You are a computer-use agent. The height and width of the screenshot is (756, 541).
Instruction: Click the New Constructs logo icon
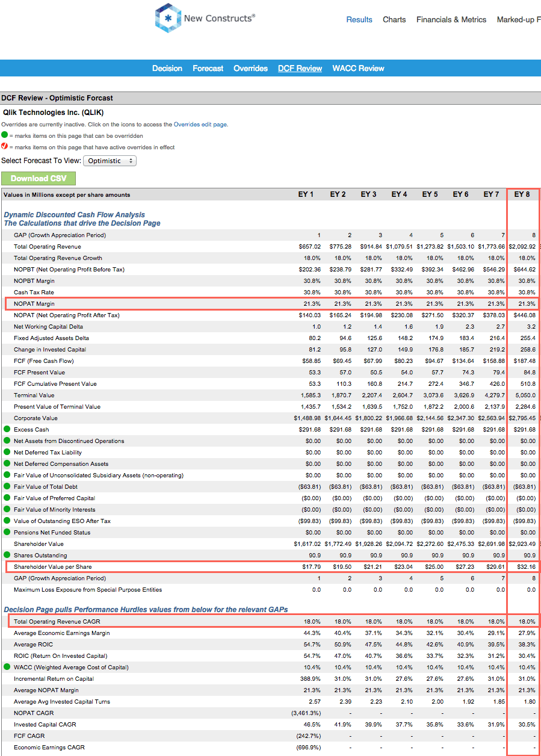[x=167, y=18]
